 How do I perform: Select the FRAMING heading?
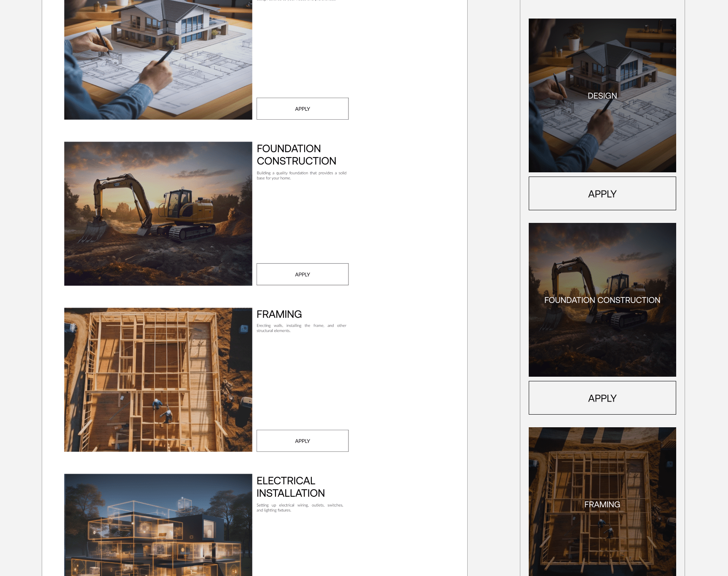pos(279,314)
